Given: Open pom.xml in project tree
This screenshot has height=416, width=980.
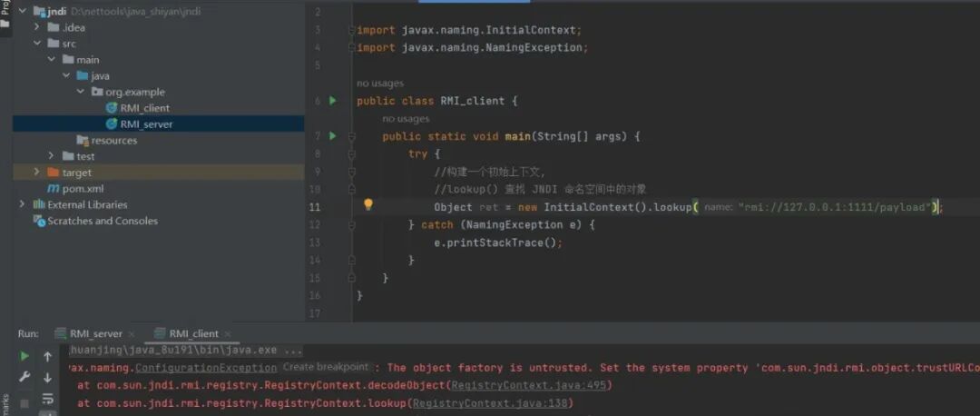Looking at the screenshot, I should (x=83, y=189).
